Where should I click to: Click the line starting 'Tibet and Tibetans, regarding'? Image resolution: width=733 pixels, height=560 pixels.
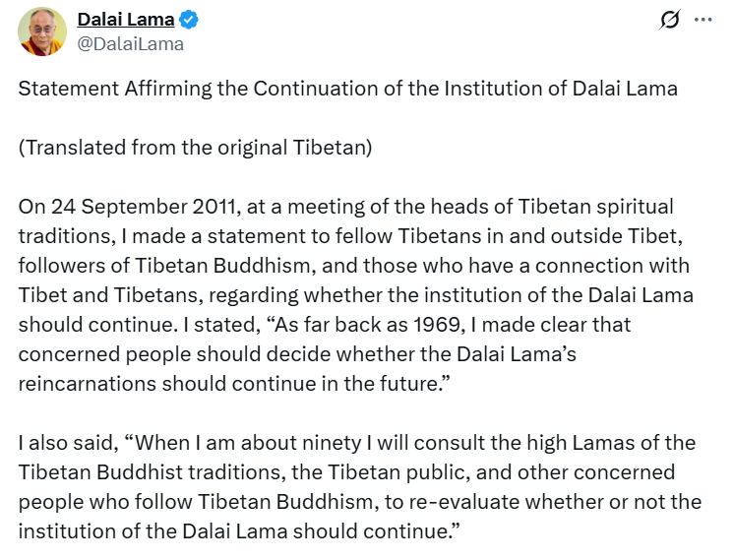(356, 295)
